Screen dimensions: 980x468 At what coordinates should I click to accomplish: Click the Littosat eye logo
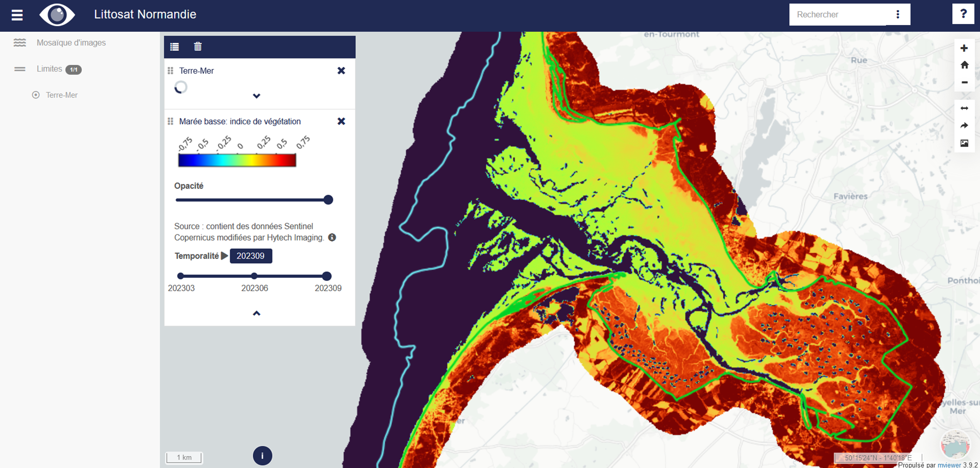tap(57, 15)
